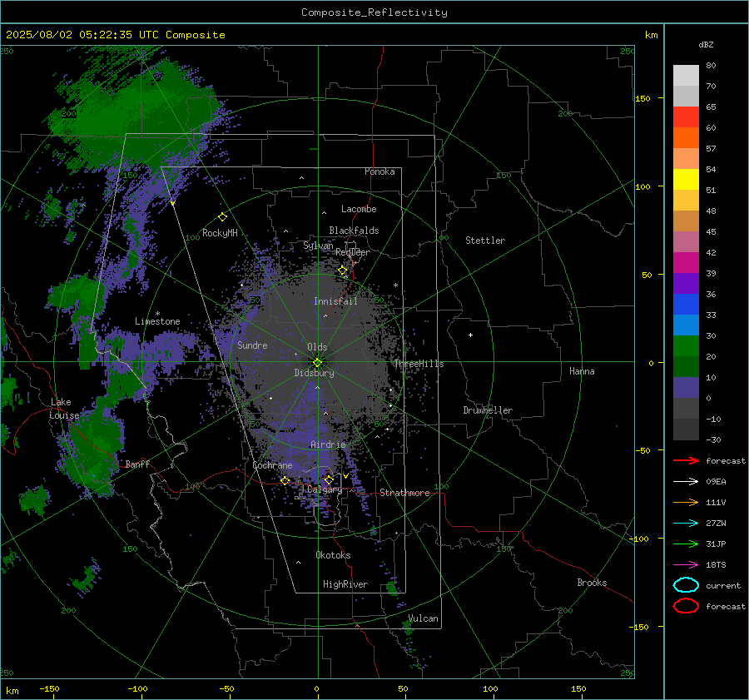Click the Hanna city label

pos(582,371)
